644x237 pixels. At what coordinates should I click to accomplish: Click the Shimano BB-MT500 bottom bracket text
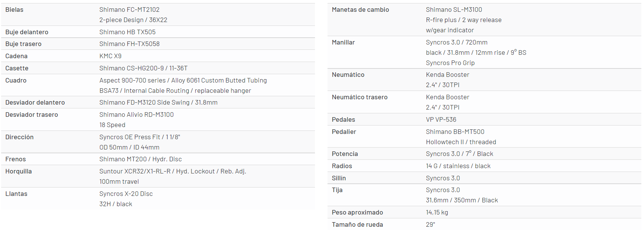(455, 132)
